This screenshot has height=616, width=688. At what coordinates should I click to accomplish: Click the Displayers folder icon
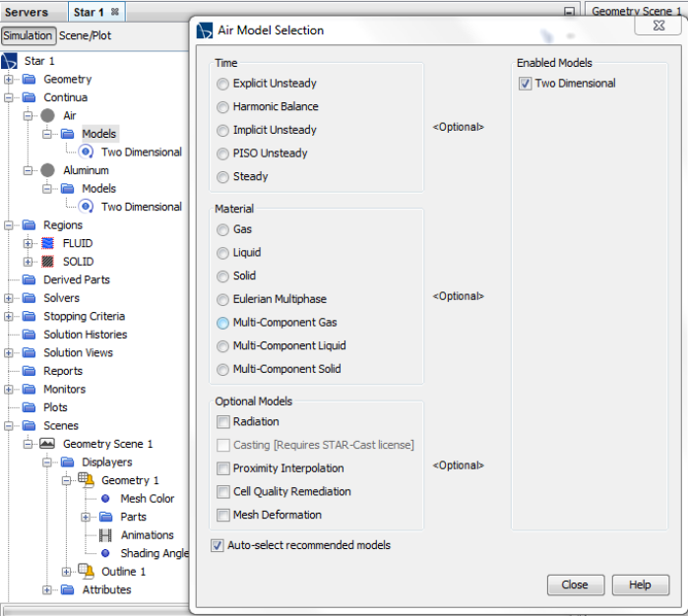click(x=68, y=462)
